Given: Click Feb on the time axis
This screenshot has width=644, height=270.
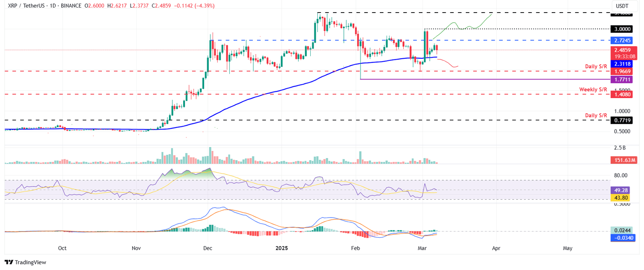Looking at the screenshot, I should click(356, 248).
